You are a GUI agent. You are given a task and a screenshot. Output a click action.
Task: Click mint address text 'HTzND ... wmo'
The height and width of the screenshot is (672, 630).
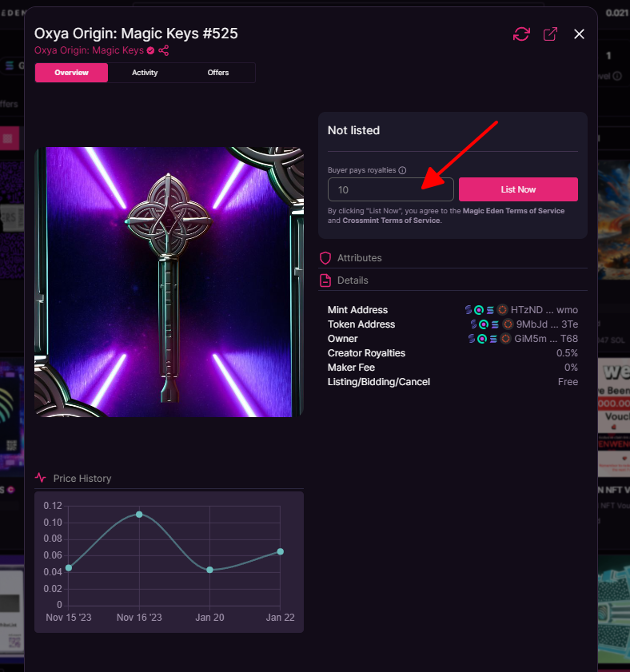[x=544, y=310]
